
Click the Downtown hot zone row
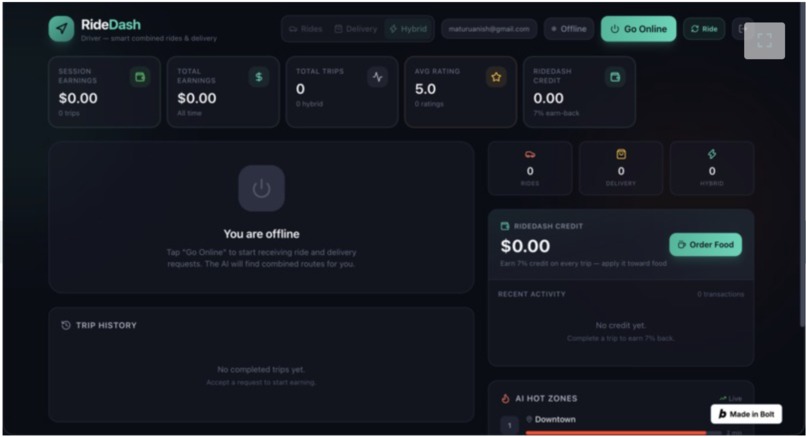click(621, 425)
